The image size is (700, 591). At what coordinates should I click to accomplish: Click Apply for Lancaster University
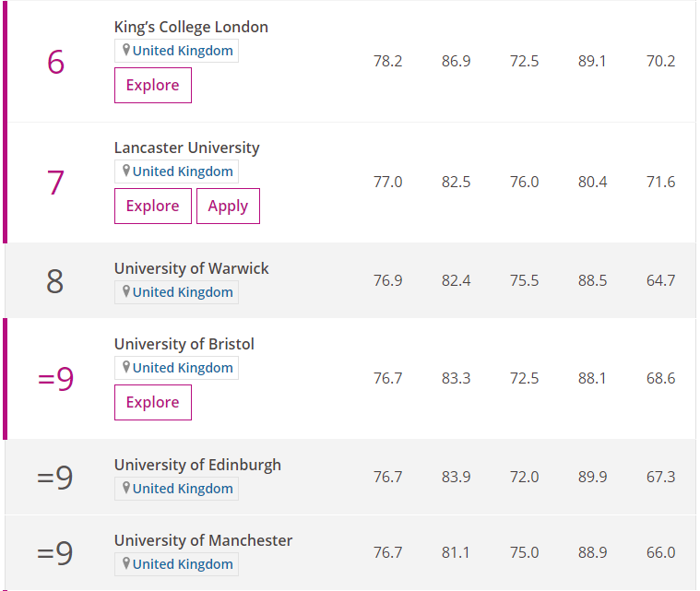click(x=228, y=206)
